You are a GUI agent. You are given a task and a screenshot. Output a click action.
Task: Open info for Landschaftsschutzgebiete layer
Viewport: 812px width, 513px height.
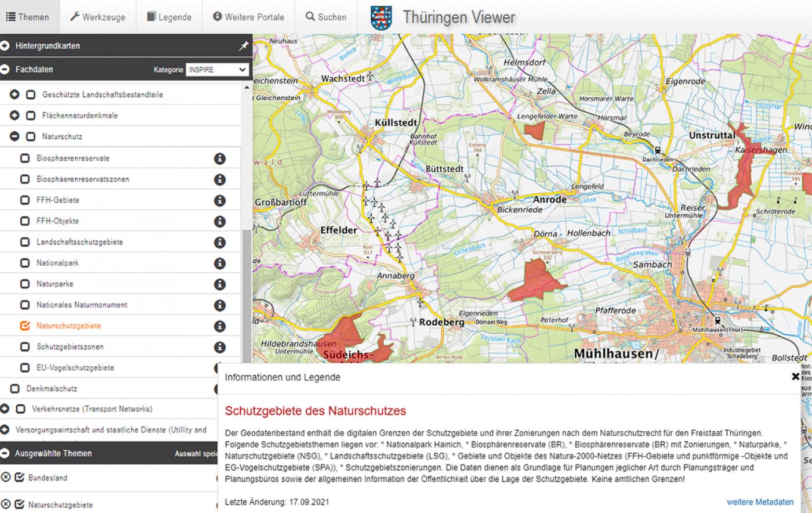point(220,243)
